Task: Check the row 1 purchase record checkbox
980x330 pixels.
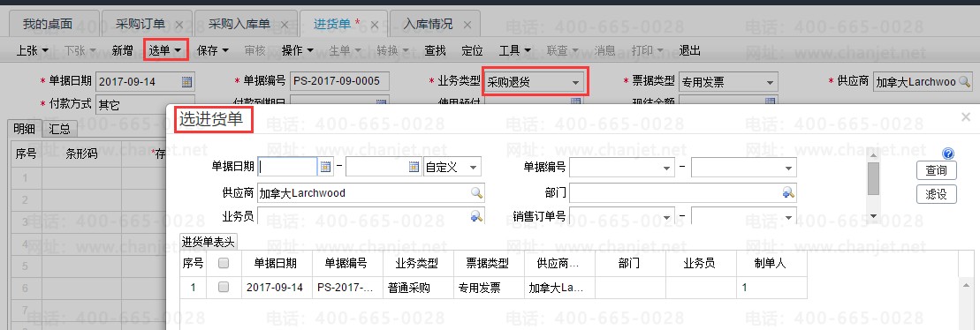Action: (x=223, y=287)
